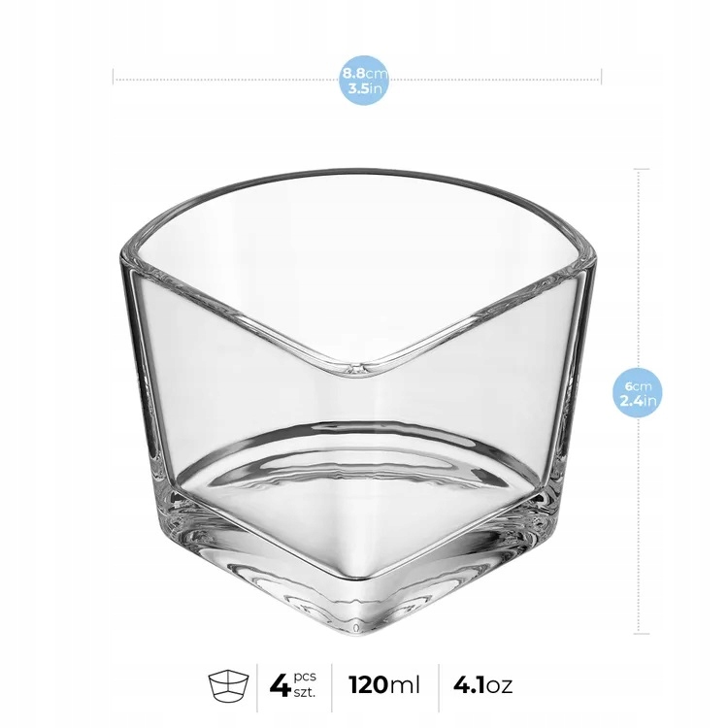Click the number 4 in quantity info
This screenshot has width=728, height=728.
pyautogui.click(x=280, y=685)
